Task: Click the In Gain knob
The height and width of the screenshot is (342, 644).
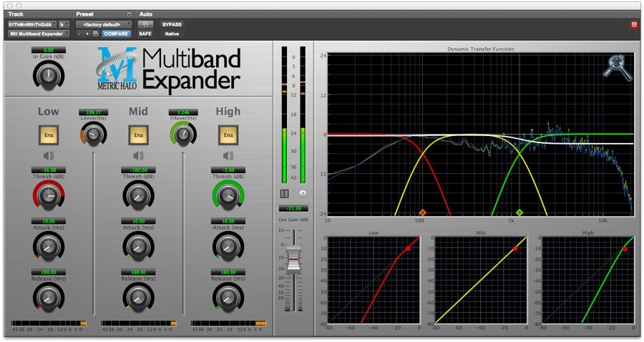Action: coord(49,76)
